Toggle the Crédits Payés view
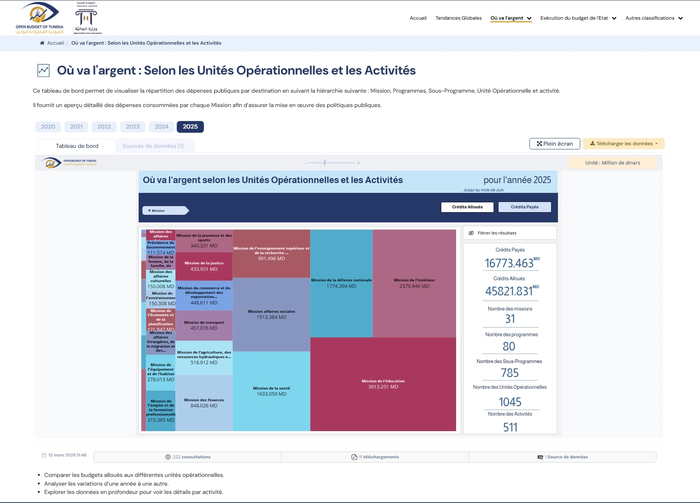 pyautogui.click(x=524, y=207)
